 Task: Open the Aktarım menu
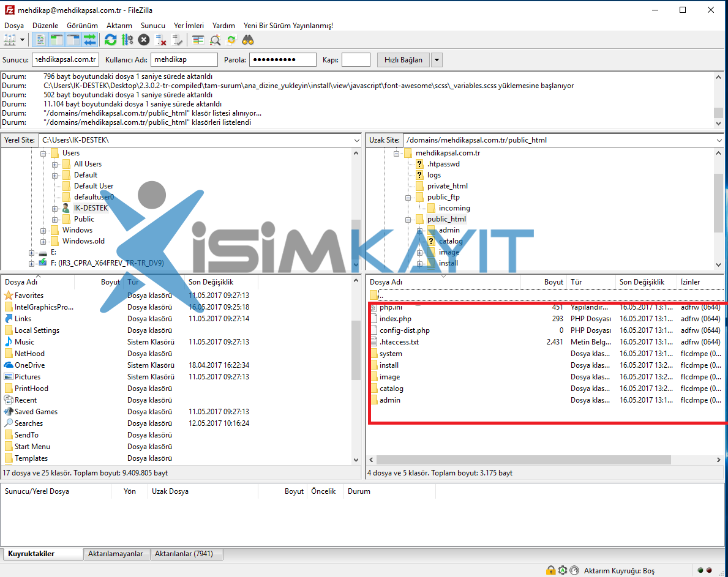tap(119, 26)
